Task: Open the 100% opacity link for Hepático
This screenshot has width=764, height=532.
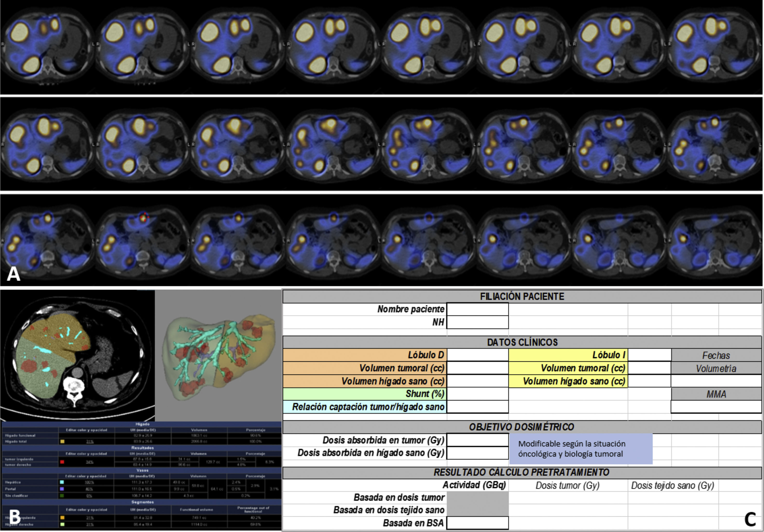Action: point(89,482)
